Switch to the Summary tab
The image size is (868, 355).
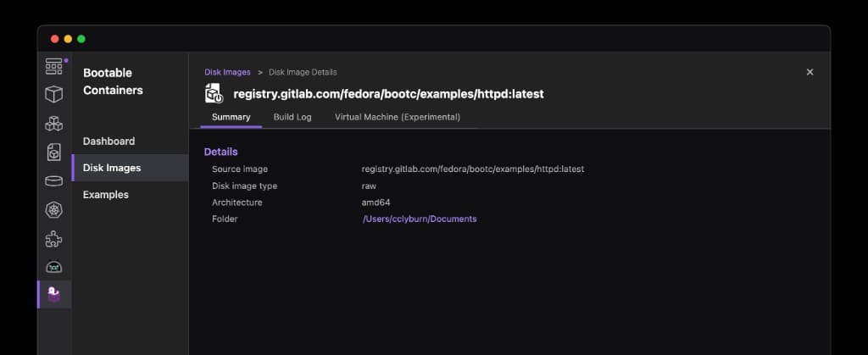[x=231, y=117]
